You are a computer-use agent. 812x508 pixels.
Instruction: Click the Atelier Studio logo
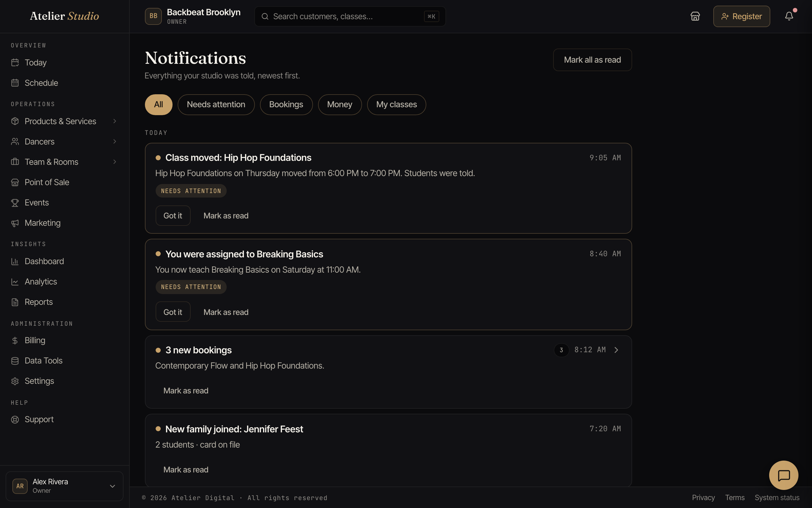click(x=64, y=16)
